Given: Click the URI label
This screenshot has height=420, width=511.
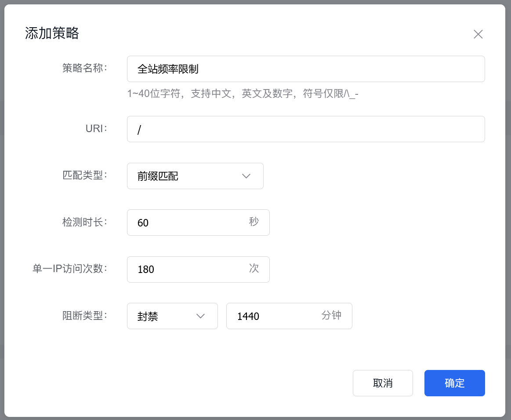Looking at the screenshot, I should pyautogui.click(x=97, y=129).
